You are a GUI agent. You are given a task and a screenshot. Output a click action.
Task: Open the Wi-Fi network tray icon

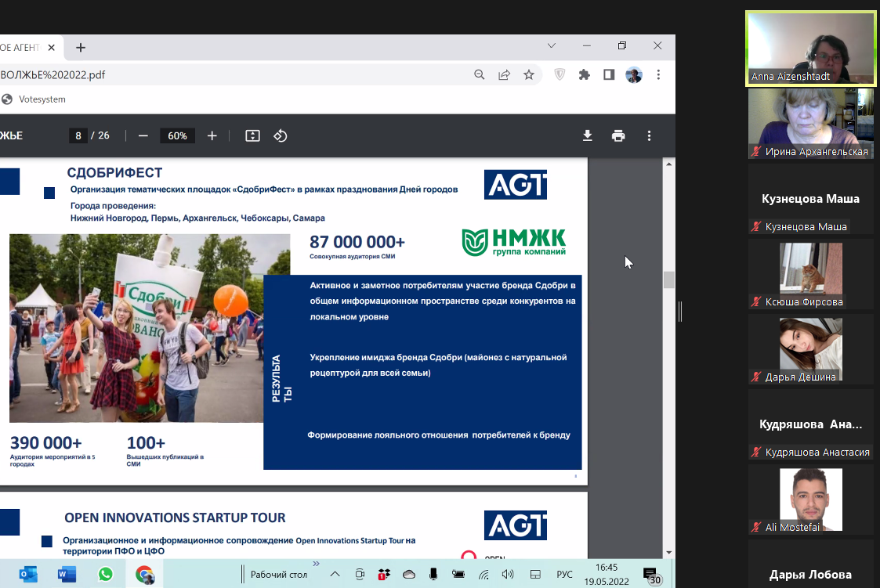(483, 574)
